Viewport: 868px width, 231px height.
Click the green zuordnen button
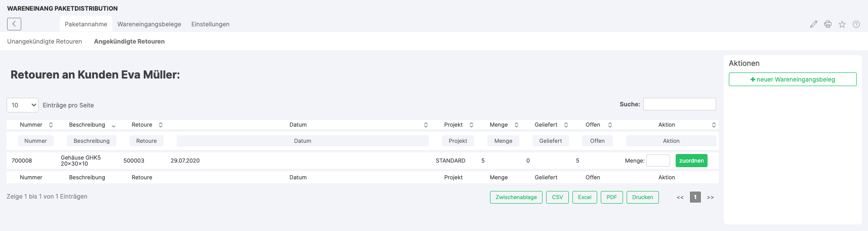tap(691, 161)
